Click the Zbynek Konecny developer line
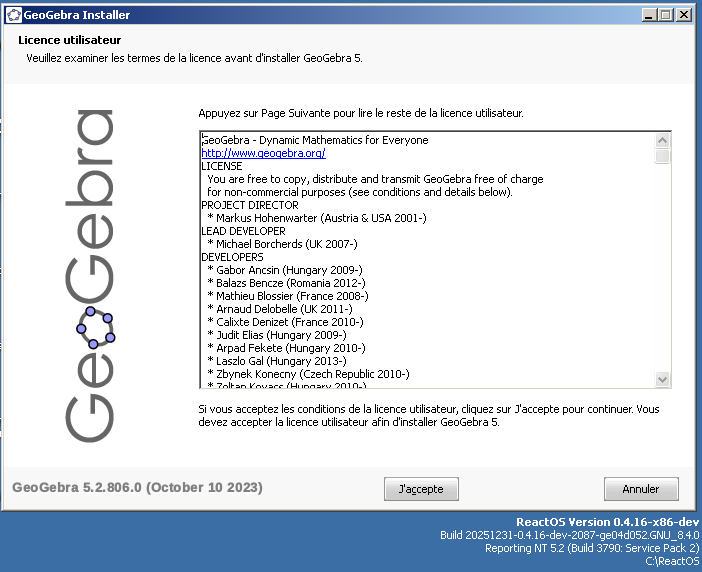The image size is (702, 572). [308, 374]
